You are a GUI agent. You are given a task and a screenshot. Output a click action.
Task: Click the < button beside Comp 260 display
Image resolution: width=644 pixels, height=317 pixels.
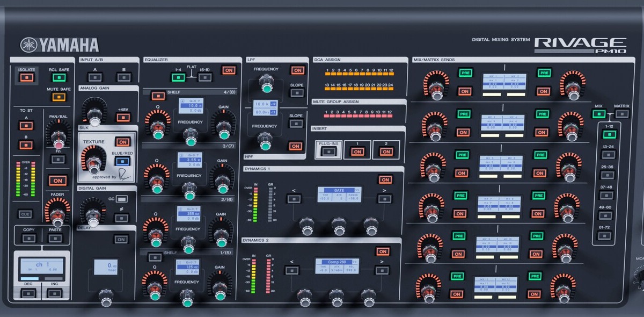pos(292,271)
